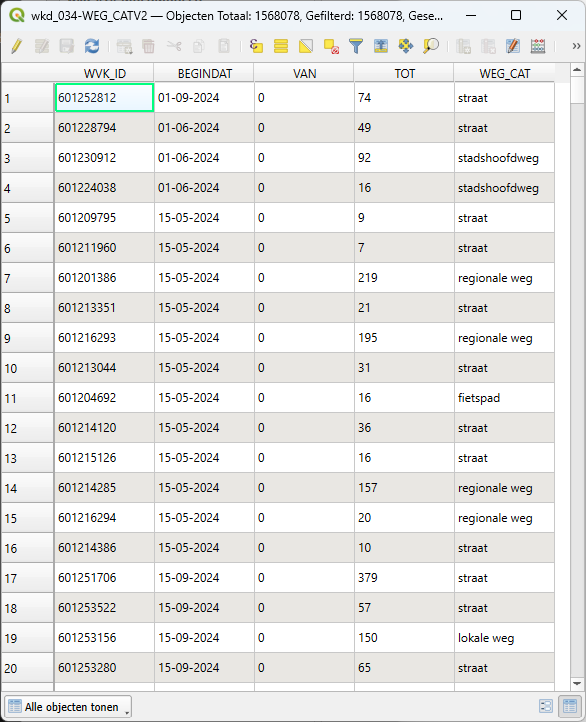Click the Invert Selection icon

click(x=306, y=46)
